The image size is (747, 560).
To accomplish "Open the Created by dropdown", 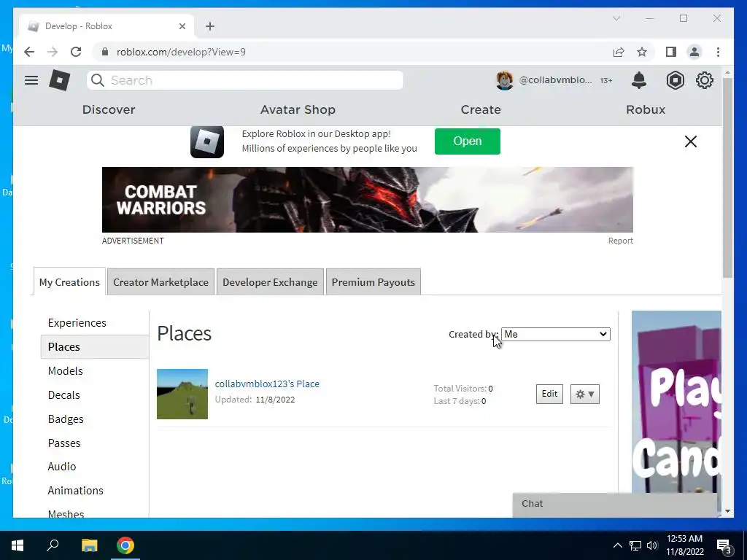I will click(555, 334).
